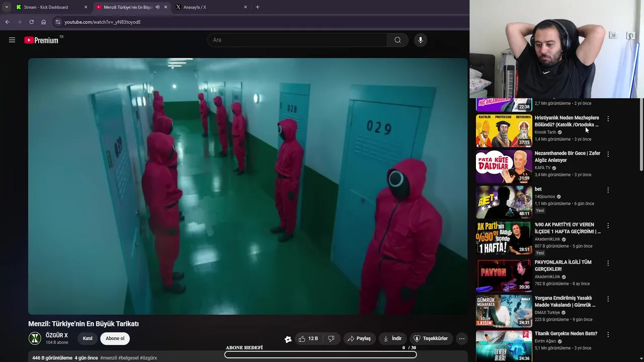Open DMAX Türkiye channel name

547,312
